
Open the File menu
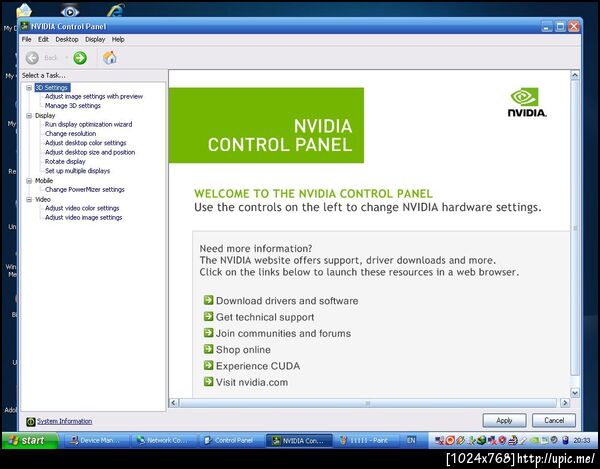point(26,39)
